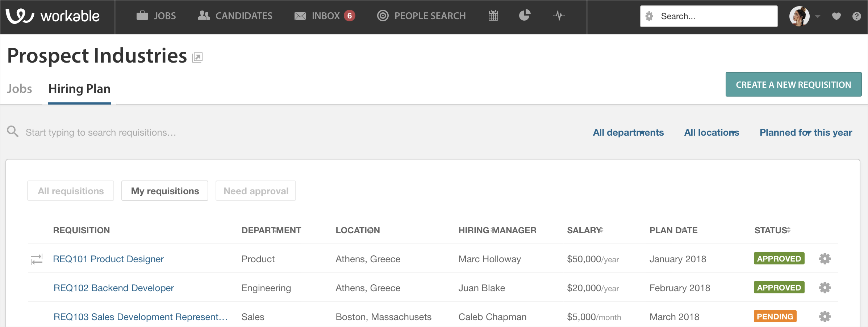Go to Jobs in top navigation
Screen dimensions: 868x327
click(156, 16)
